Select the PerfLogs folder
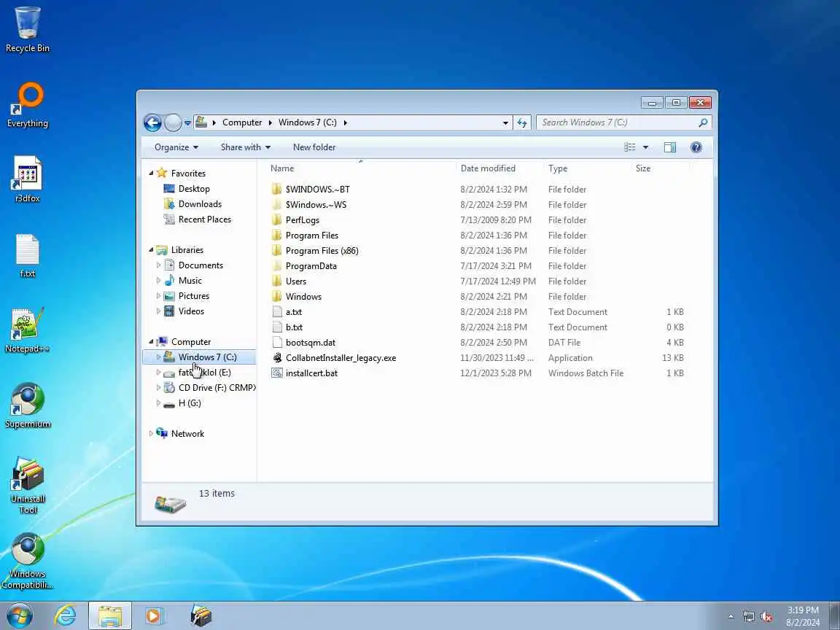 pos(302,220)
